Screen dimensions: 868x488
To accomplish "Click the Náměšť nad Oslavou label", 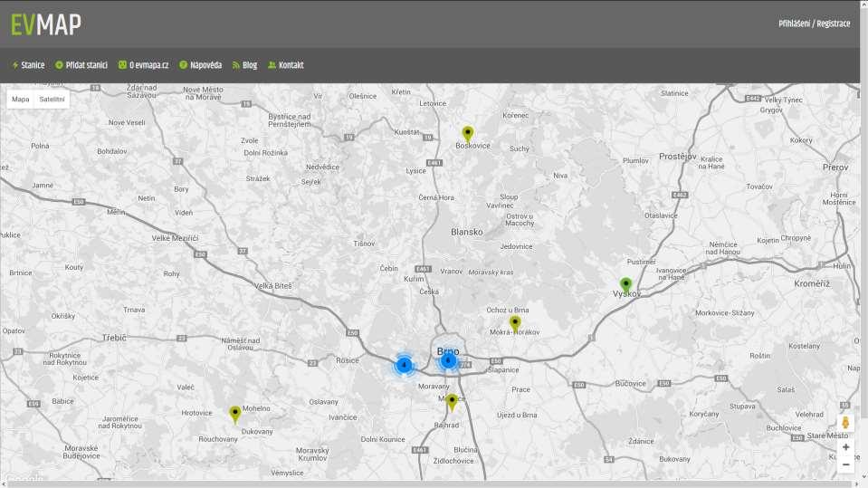I will pos(240,344).
